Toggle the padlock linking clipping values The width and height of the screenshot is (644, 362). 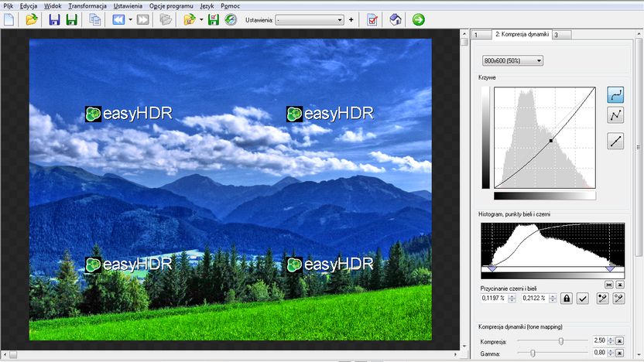567,299
